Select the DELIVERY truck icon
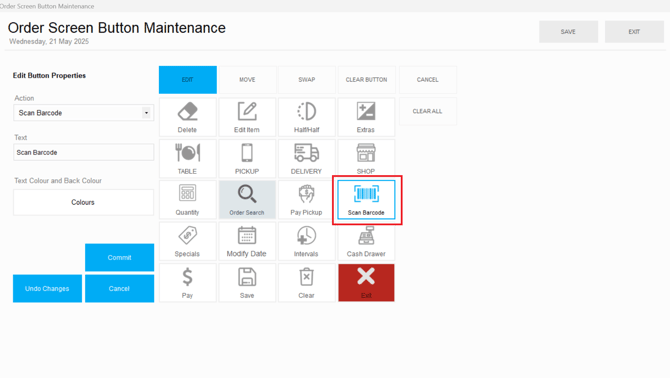Viewport: 670px width, 378px height. coord(306,158)
